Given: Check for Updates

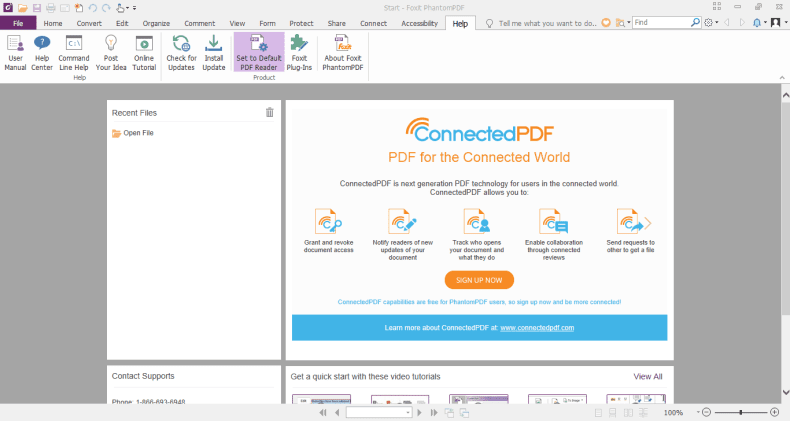Looking at the screenshot, I should [x=181, y=53].
